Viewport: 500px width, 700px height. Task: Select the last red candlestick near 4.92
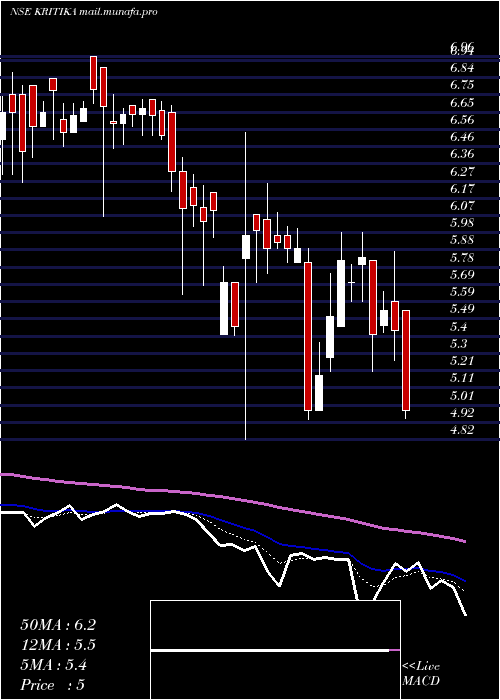[x=406, y=360]
